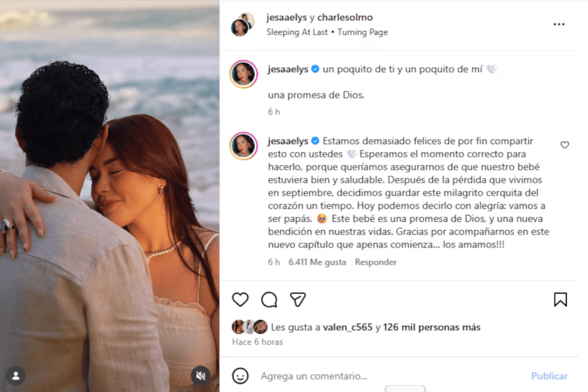Share post with paper plane icon
Image resolution: width=588 pixels, height=392 pixels.
298,300
